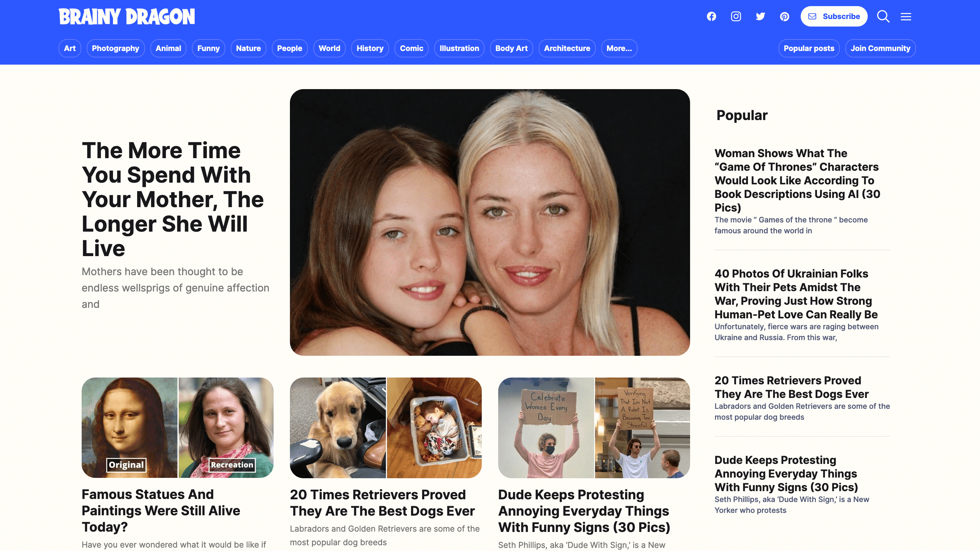Read the 40 Photos Of Ukrainian Folks article

(796, 294)
